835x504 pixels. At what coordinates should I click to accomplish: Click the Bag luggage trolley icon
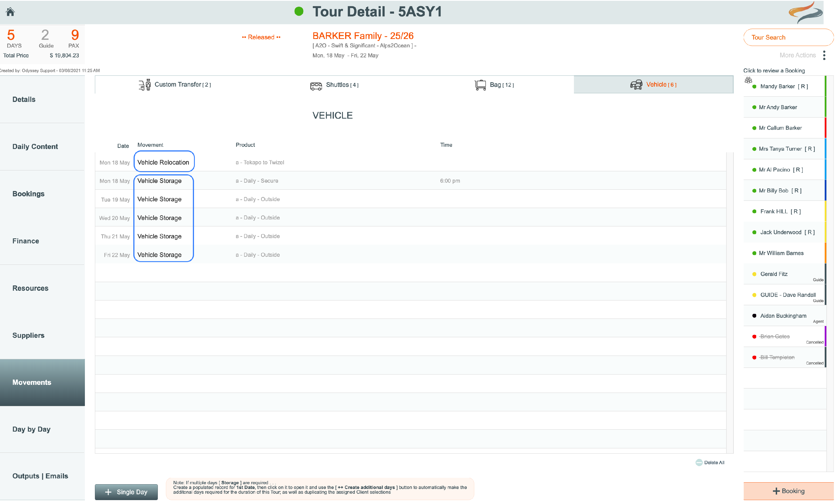point(480,85)
